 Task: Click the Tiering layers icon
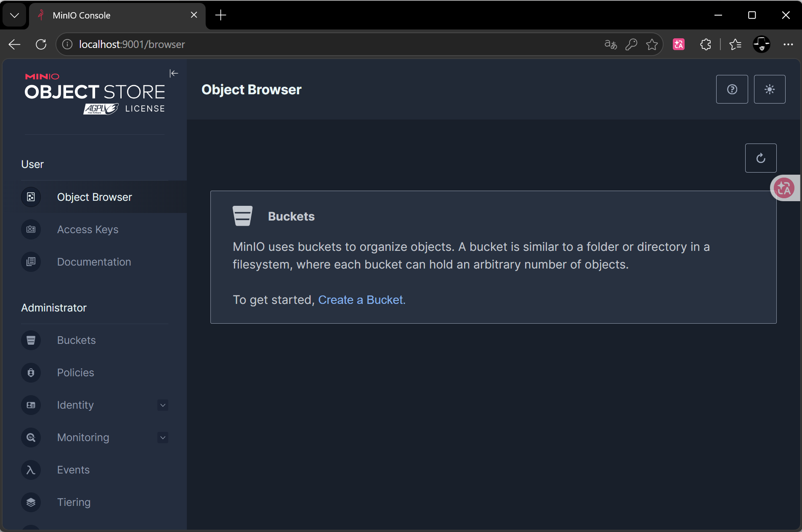point(31,502)
